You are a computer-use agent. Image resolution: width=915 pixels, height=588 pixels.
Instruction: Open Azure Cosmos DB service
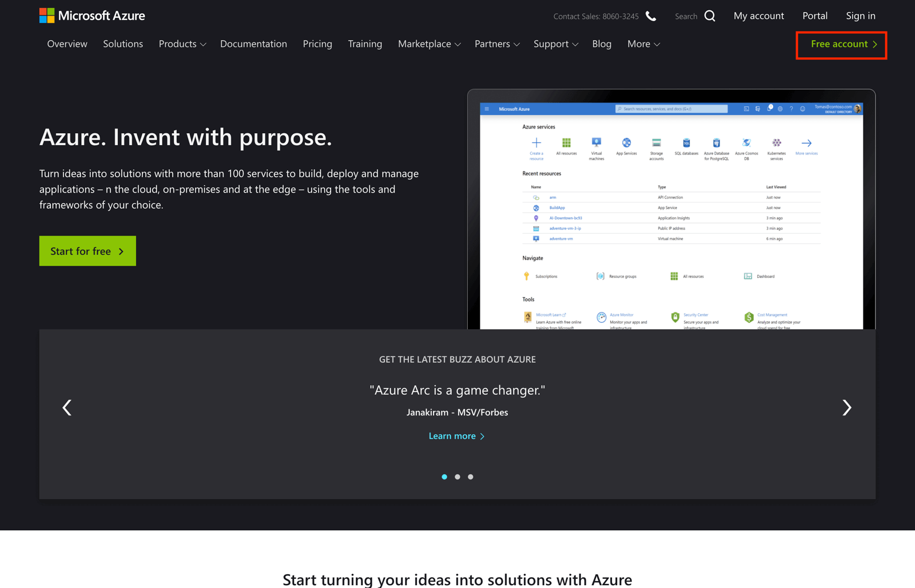pyautogui.click(x=746, y=143)
